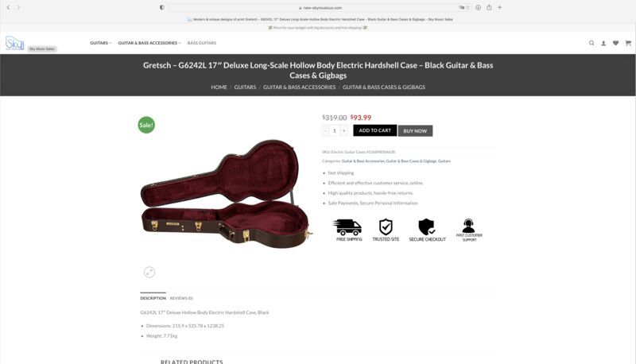Click the image zoom expand icon
The height and width of the screenshot is (364, 636).
point(149,272)
